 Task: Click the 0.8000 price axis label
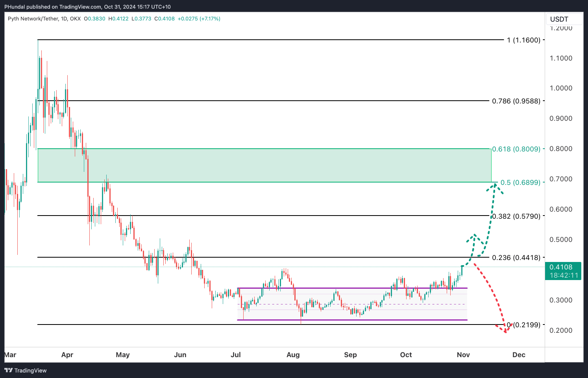point(561,149)
